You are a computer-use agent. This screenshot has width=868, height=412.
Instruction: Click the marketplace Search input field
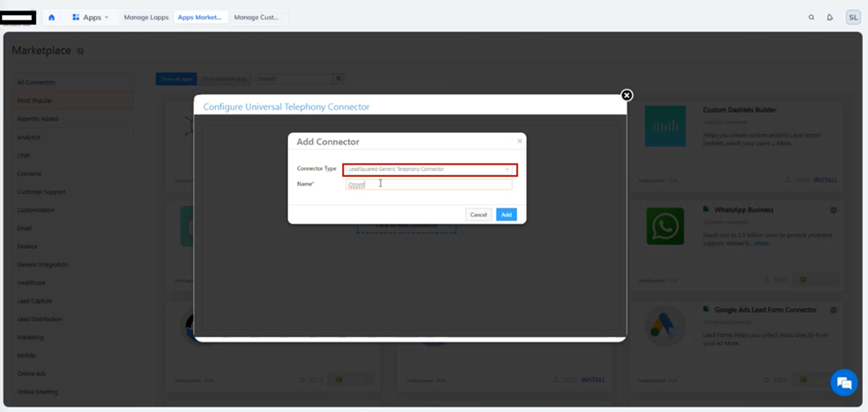(294, 79)
